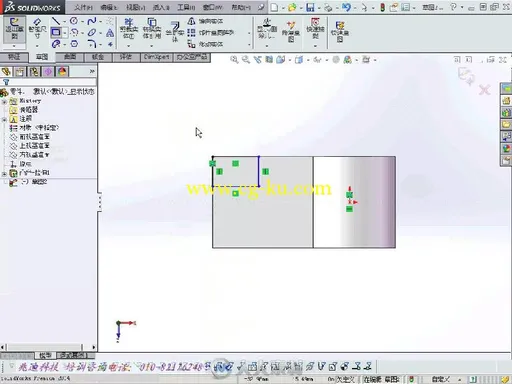
Task: Click Move Entities tool
Action: pos(205,44)
